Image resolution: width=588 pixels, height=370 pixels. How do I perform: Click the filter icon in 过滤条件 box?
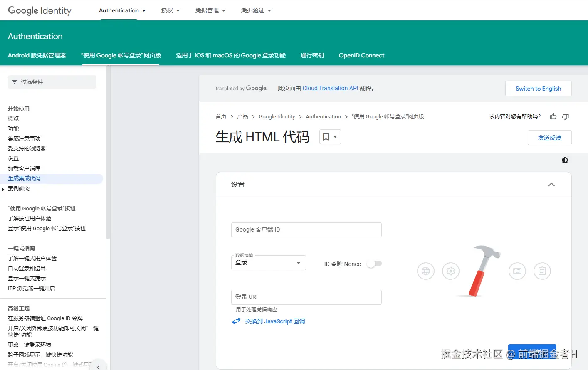pyautogui.click(x=15, y=82)
